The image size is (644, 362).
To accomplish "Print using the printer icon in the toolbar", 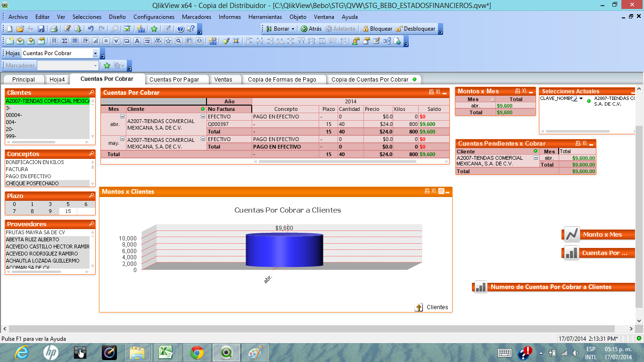I will click(x=54, y=29).
